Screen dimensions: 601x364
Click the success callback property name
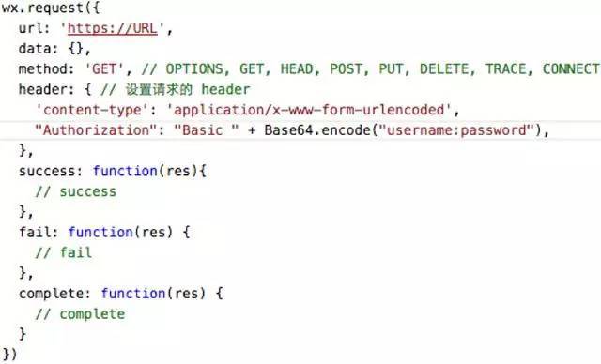(47, 171)
